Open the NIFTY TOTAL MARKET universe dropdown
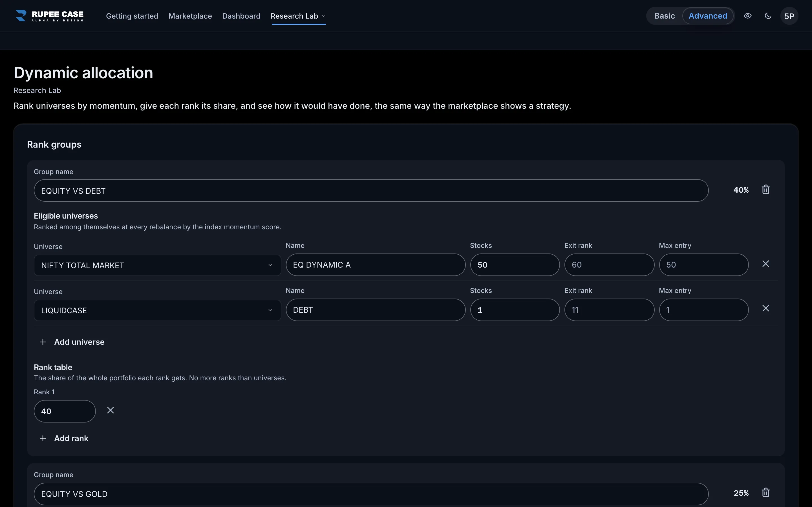812x507 pixels. click(x=157, y=265)
